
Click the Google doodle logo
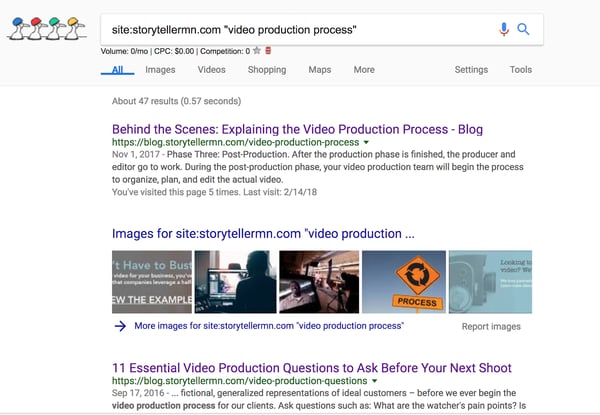(47, 28)
